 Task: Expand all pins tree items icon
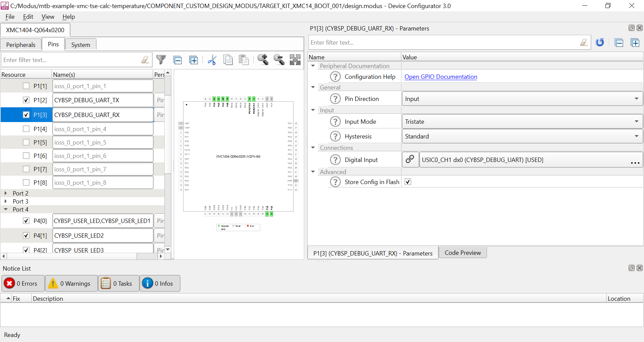(194, 60)
